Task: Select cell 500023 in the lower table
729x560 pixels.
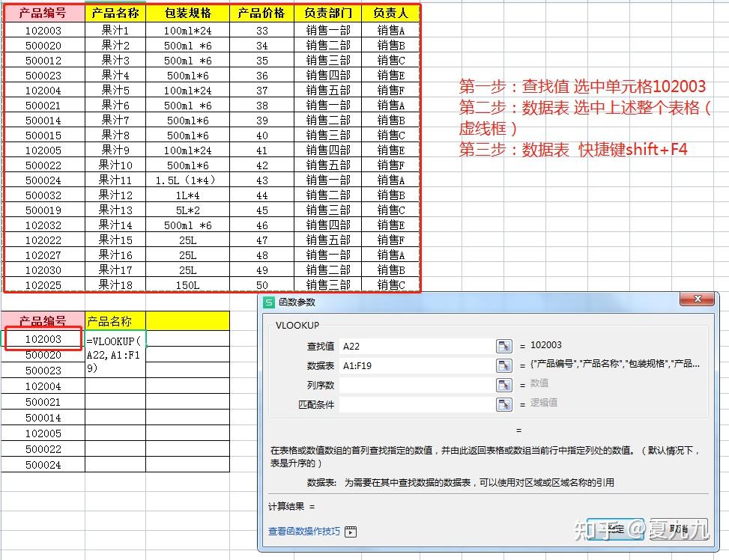Action: pos(43,371)
